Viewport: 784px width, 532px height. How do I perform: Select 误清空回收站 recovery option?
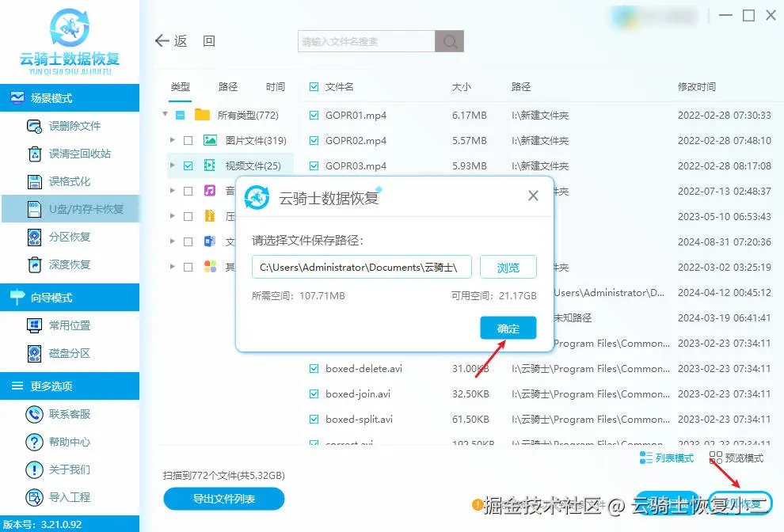point(68,154)
